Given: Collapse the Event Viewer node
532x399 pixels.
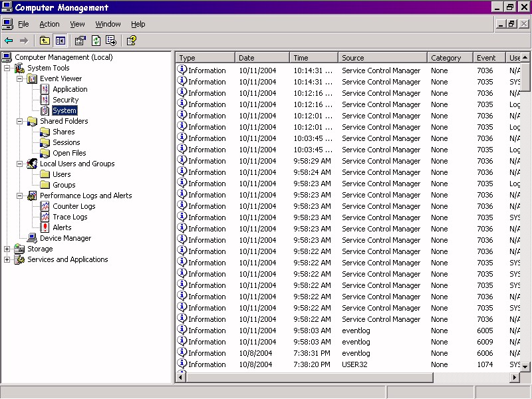Looking at the screenshot, I should point(20,78).
